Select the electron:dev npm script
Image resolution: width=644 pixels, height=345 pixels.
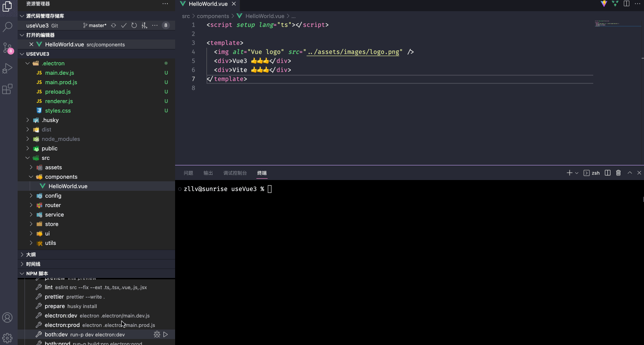[x=96, y=315]
